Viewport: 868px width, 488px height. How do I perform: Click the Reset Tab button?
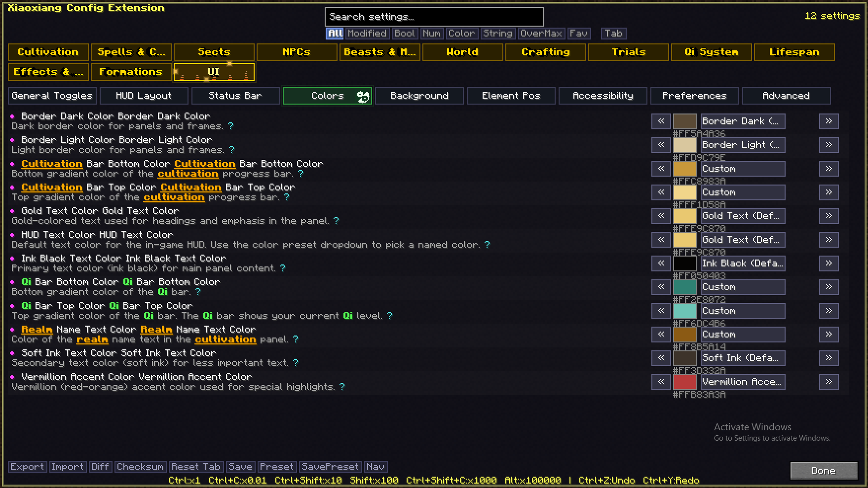[195, 467]
